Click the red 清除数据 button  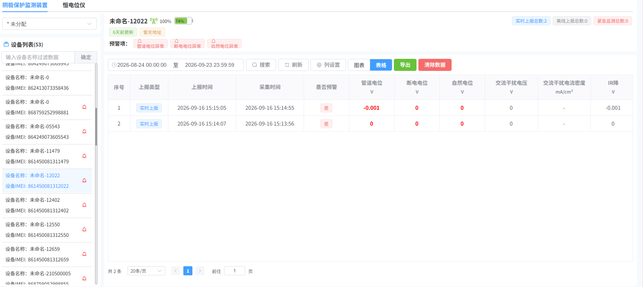tap(435, 65)
